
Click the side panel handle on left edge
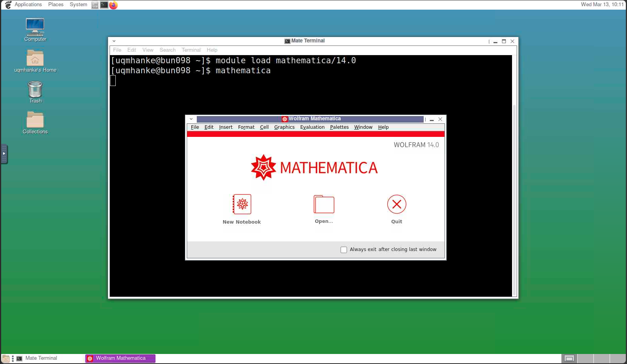pos(4,154)
